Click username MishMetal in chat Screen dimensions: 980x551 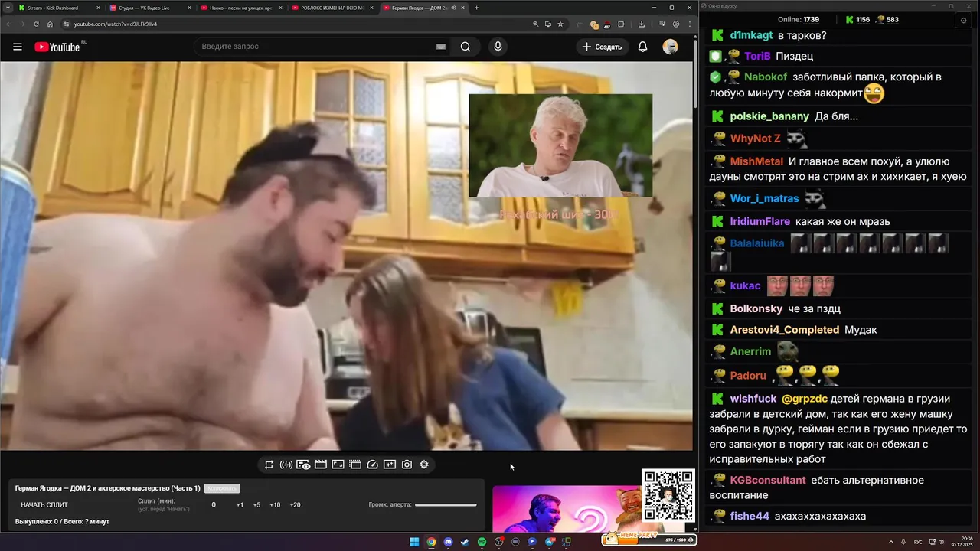point(756,161)
